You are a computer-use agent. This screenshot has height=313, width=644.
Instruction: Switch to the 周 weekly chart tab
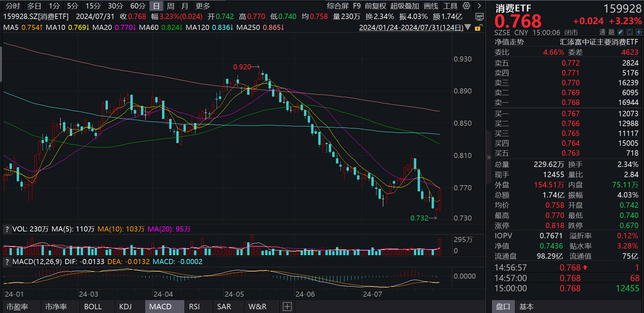(x=170, y=6)
